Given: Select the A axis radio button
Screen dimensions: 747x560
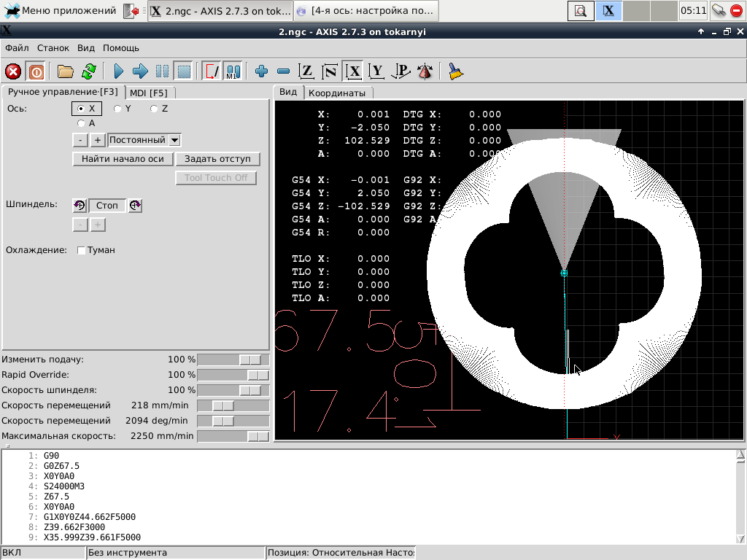Looking at the screenshot, I should tap(81, 123).
